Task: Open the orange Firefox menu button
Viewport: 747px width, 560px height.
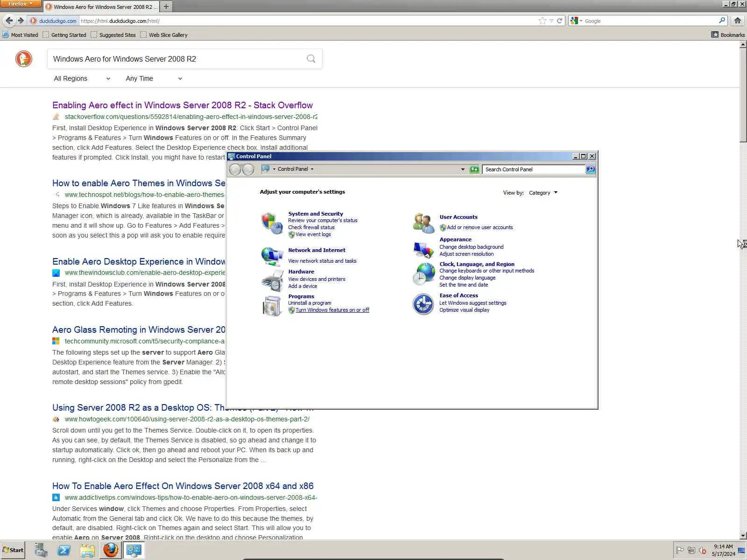Action: tap(21, 4)
